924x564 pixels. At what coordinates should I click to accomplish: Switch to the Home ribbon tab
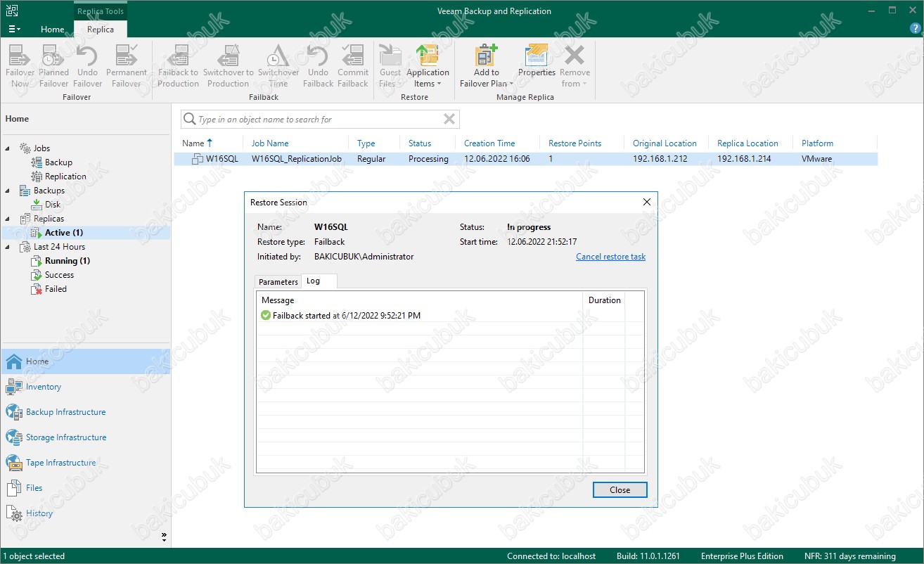[x=53, y=30]
